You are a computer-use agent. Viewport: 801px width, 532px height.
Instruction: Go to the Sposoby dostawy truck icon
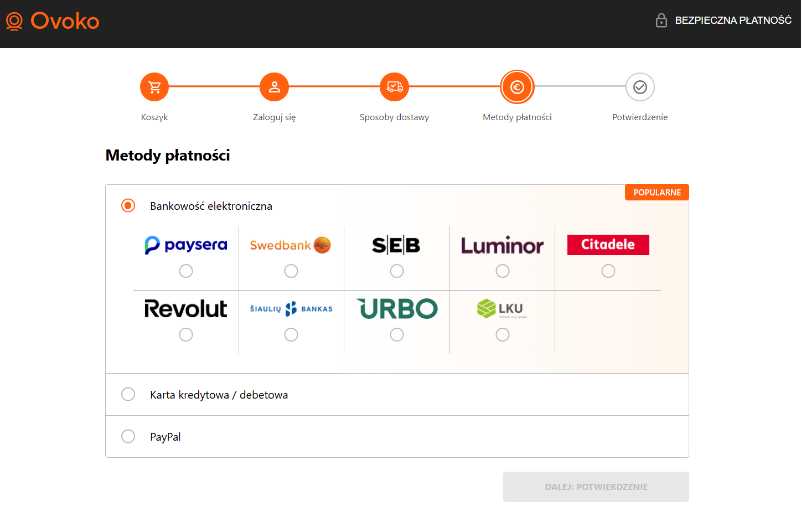(x=394, y=87)
